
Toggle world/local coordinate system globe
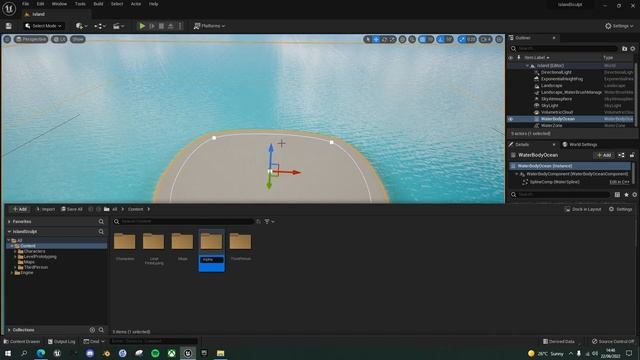click(x=402, y=39)
